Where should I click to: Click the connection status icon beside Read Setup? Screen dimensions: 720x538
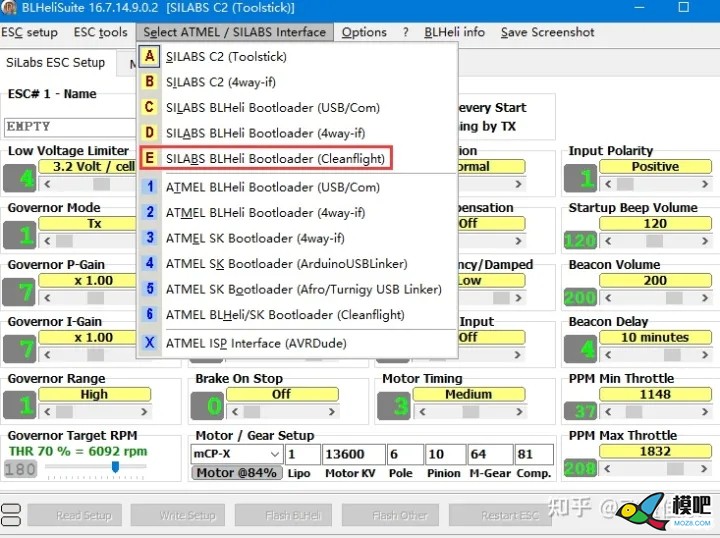pyautogui.click(x=11, y=515)
